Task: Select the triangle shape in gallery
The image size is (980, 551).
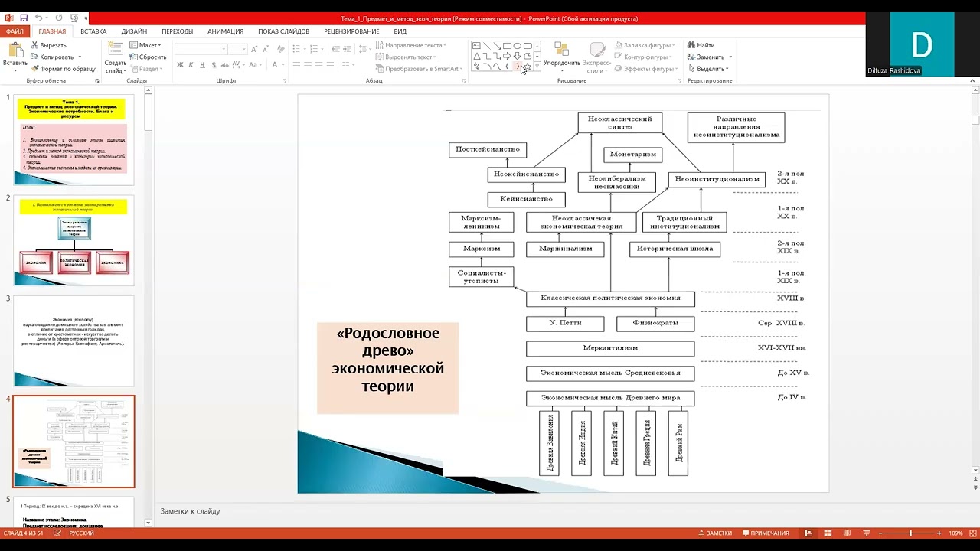Action: [x=477, y=56]
